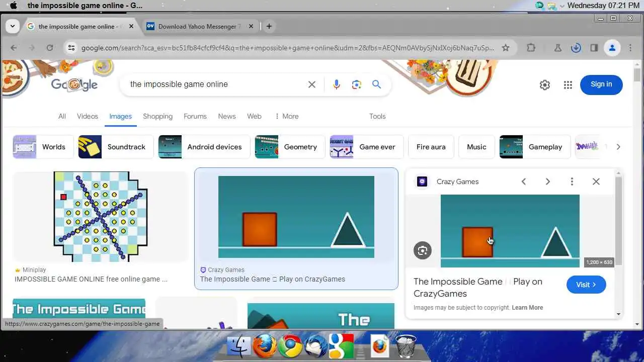644x362 pixels.
Task: Open Chrome three-dot menu
Action: tap(630, 48)
